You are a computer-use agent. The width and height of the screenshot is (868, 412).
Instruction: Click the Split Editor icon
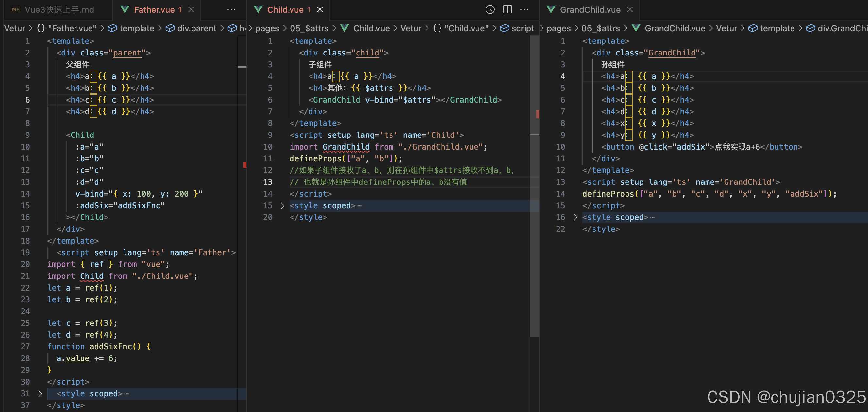(508, 10)
